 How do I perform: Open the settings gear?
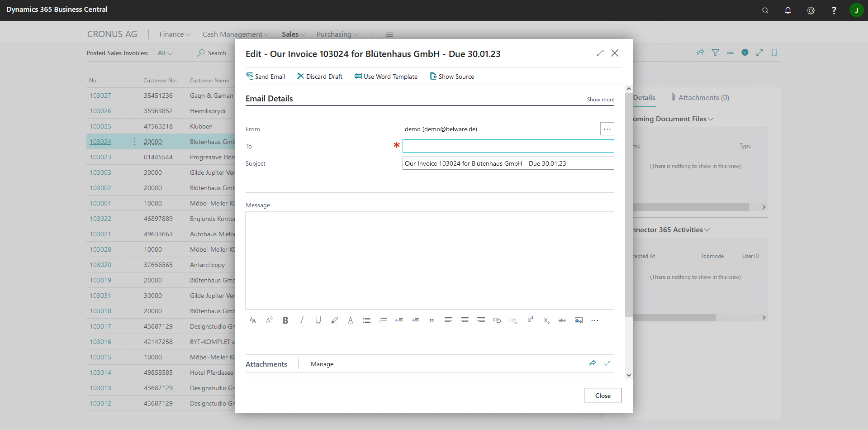[811, 10]
